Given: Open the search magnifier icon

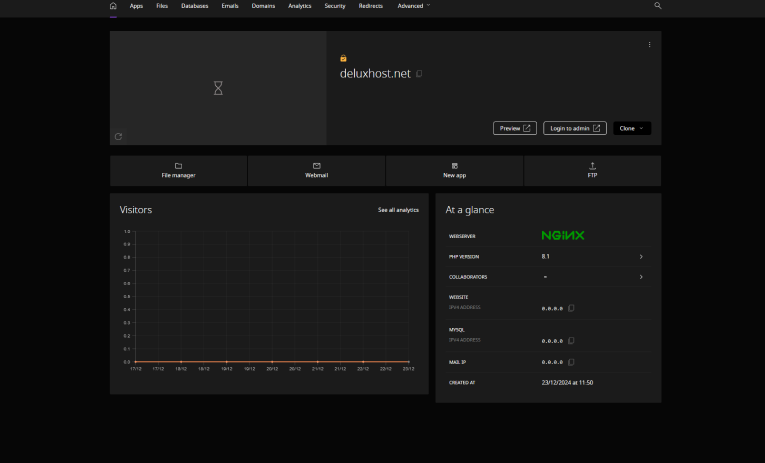Looking at the screenshot, I should (x=658, y=5).
